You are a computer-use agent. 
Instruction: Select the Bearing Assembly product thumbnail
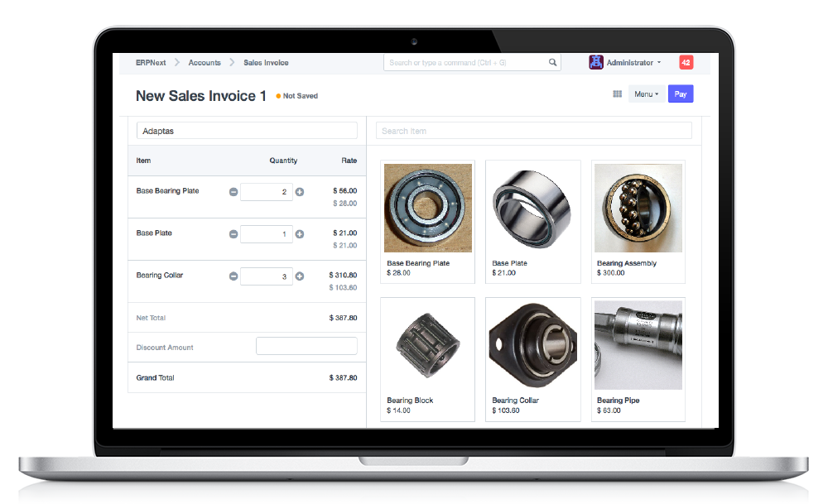click(x=638, y=208)
